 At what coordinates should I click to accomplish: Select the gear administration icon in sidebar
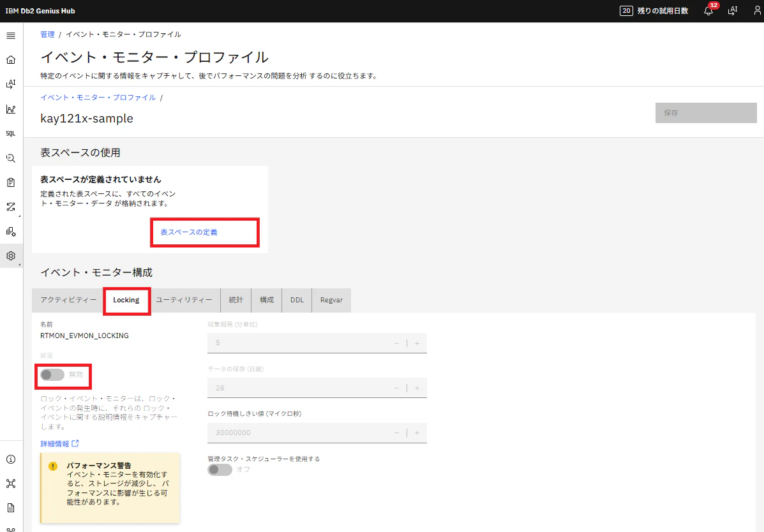pyautogui.click(x=11, y=256)
